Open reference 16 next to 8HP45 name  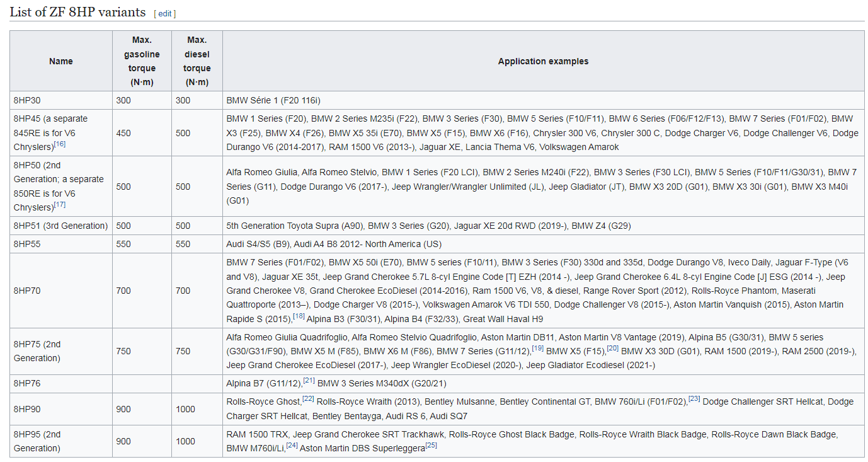pyautogui.click(x=60, y=144)
